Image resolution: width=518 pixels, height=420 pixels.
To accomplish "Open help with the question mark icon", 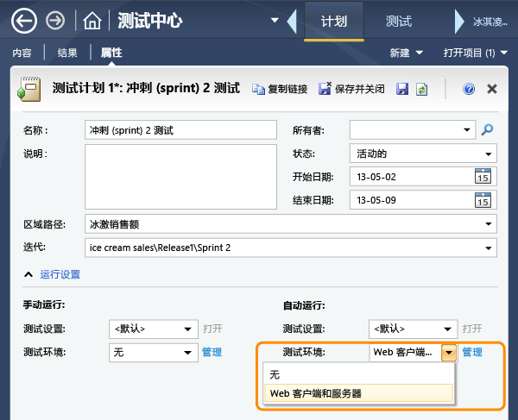I will pos(469,89).
